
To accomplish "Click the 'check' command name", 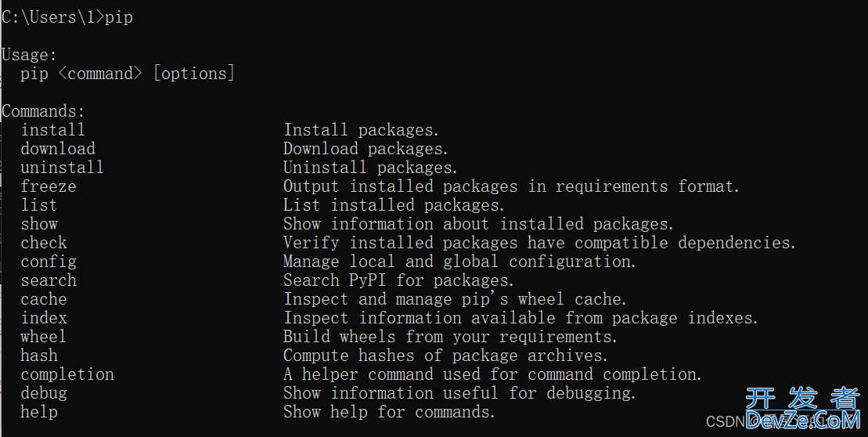I will click(x=44, y=243).
